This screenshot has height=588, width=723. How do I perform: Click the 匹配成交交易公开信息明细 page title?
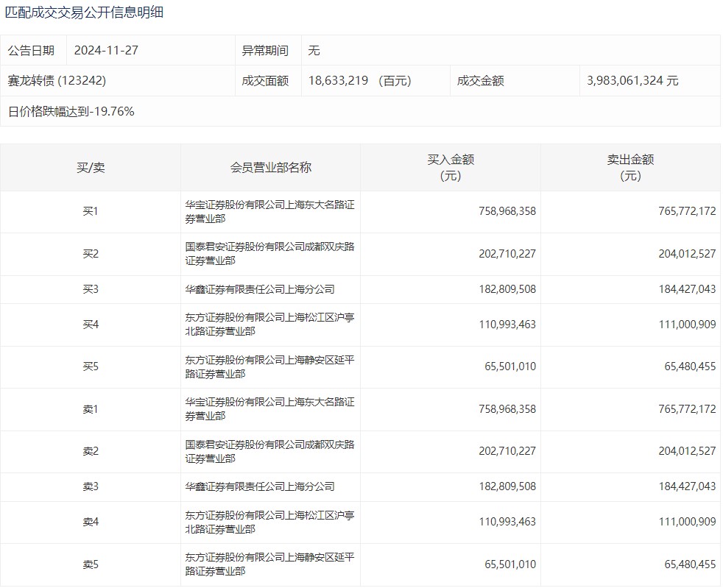click(x=85, y=13)
